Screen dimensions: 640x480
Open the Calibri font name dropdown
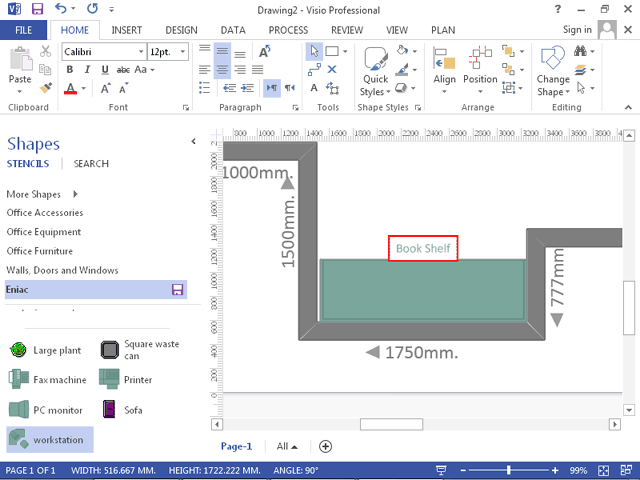coord(139,51)
